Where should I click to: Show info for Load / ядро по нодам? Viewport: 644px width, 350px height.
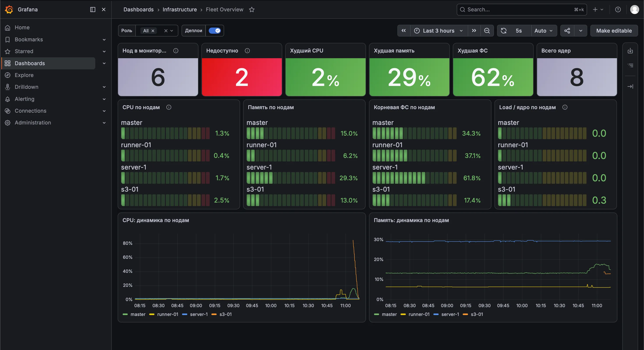(565, 107)
